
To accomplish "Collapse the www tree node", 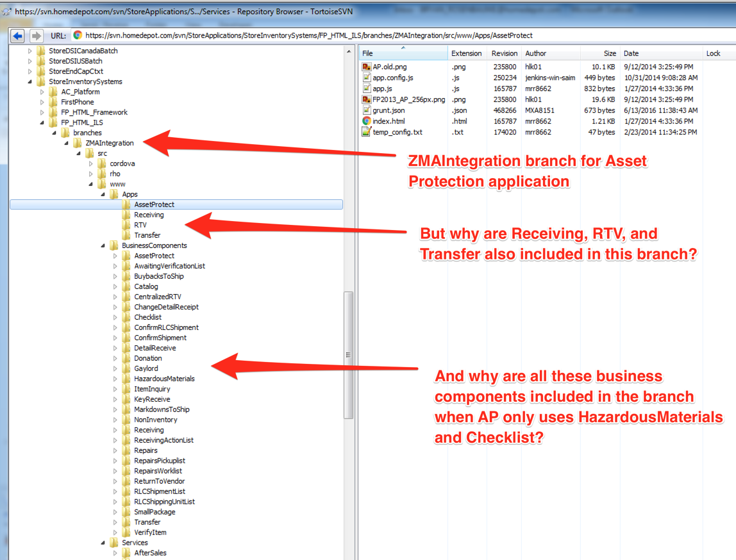I will tap(91, 185).
